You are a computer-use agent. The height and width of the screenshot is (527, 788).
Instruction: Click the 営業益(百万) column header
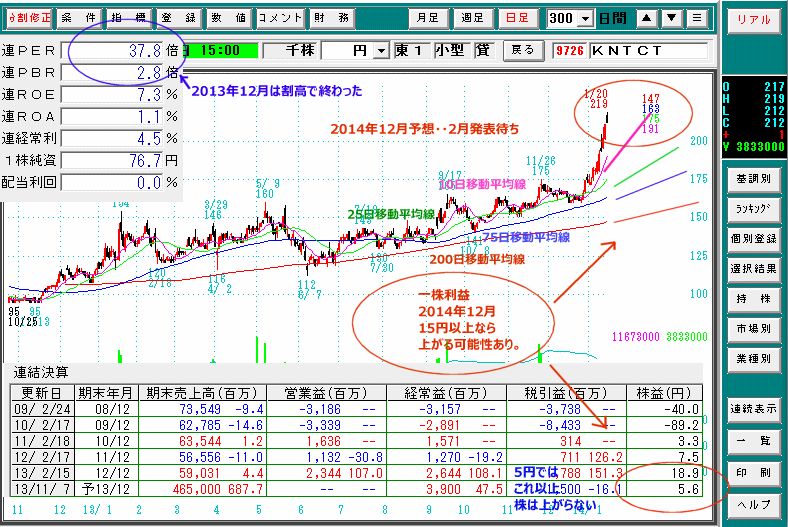[326, 393]
